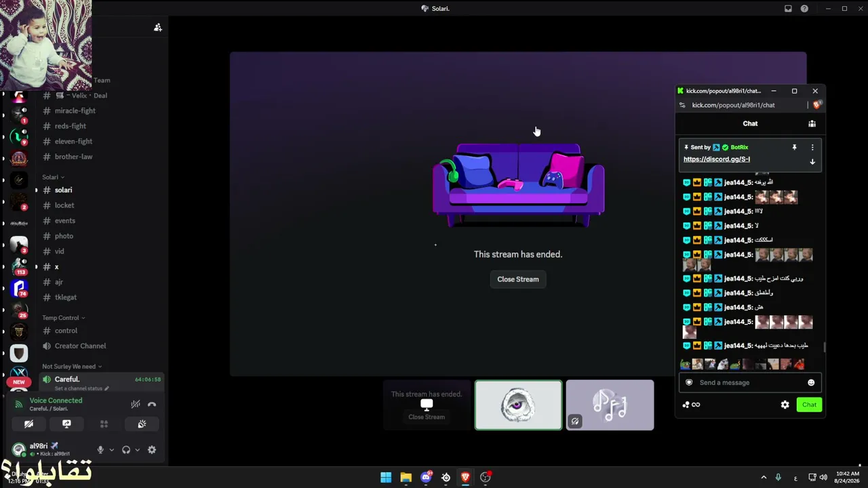Collapse the Temp Control category
868x488 pixels.
tap(64, 318)
